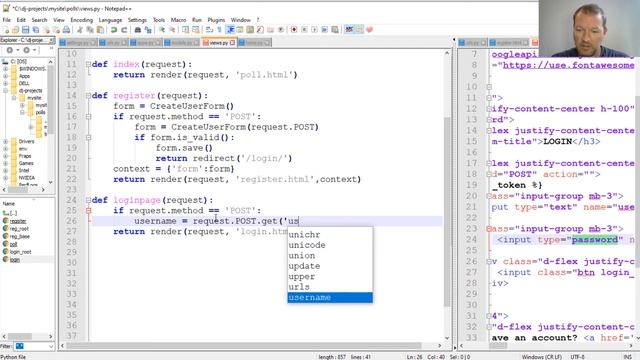Click the Run macro multiple times icon
640x360 pixels.
[324, 30]
